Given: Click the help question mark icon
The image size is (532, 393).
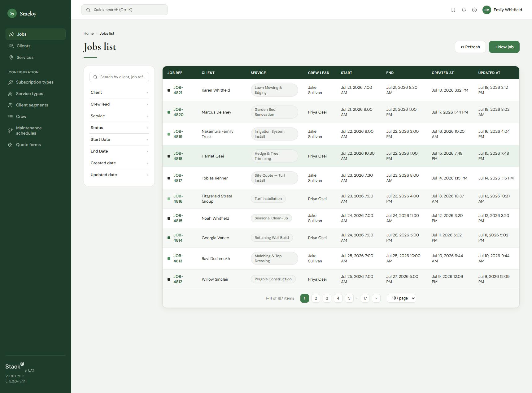Looking at the screenshot, I should pyautogui.click(x=474, y=10).
